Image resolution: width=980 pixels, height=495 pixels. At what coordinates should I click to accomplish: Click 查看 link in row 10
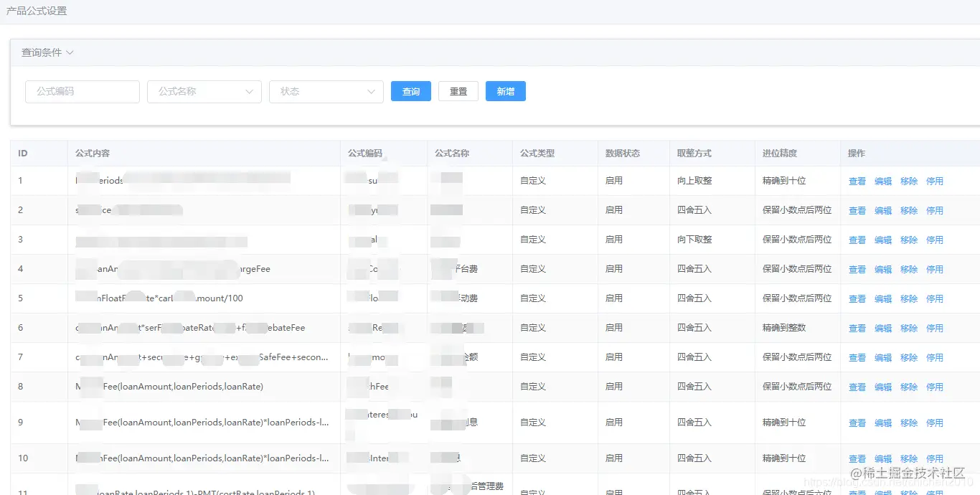[857, 459]
